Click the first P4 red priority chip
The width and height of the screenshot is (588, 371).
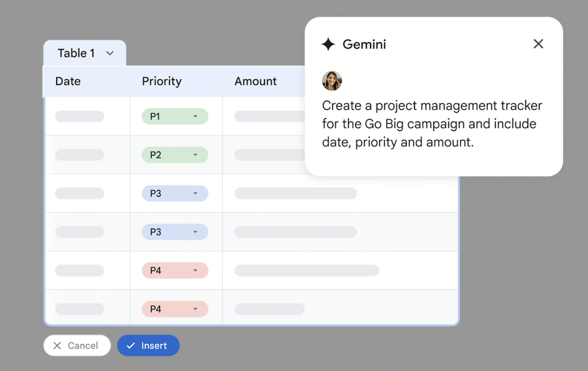(175, 270)
